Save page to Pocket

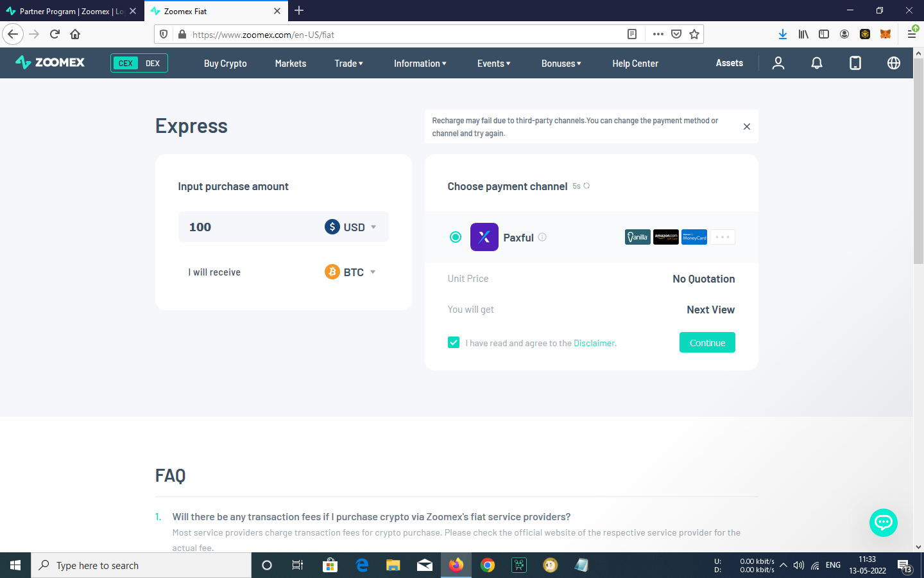676,34
